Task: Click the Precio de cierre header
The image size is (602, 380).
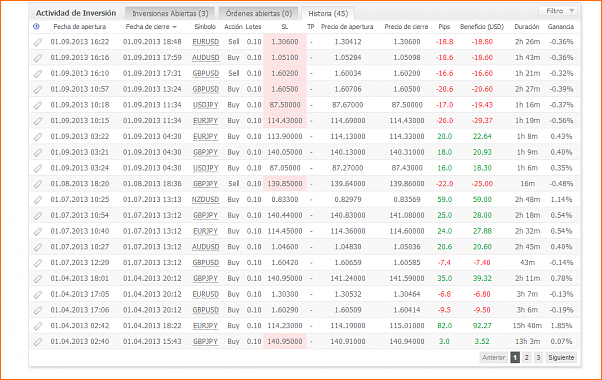Action: tap(406, 26)
